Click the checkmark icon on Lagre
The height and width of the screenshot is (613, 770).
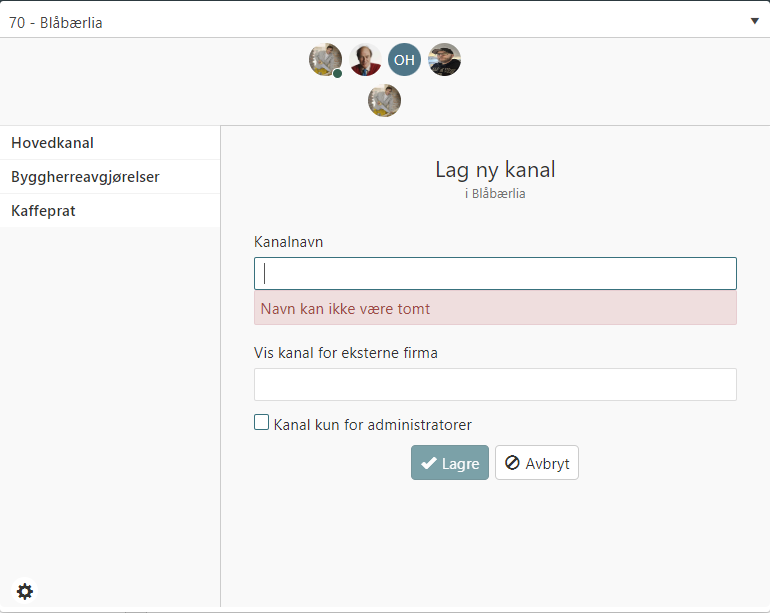coord(428,463)
